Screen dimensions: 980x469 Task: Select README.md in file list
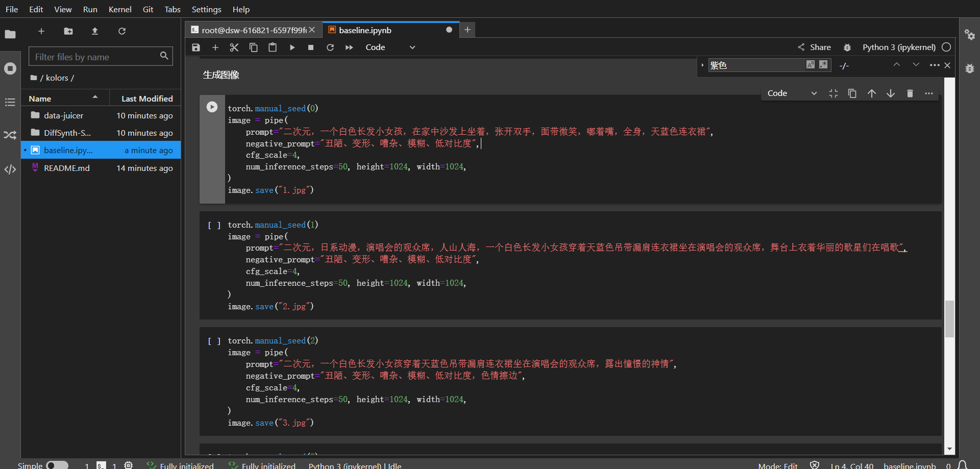(x=101, y=168)
